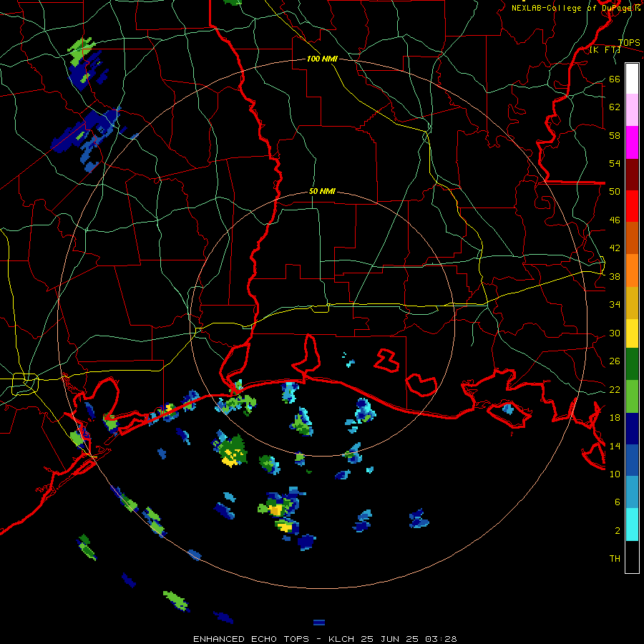The height and width of the screenshot is (644, 644).
Task: Select the black TH legend swatch
Action: tap(632, 557)
